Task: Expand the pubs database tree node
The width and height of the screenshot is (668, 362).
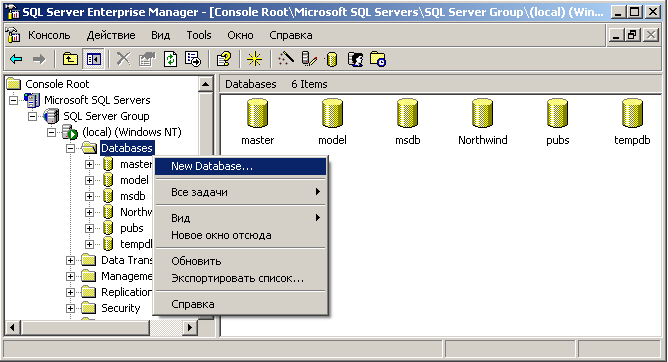Action: [89, 228]
